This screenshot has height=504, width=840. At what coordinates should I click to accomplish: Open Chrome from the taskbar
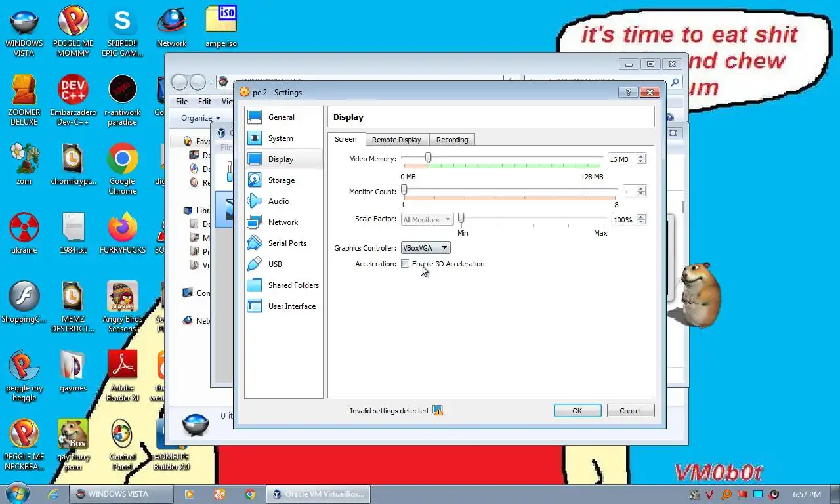250,494
